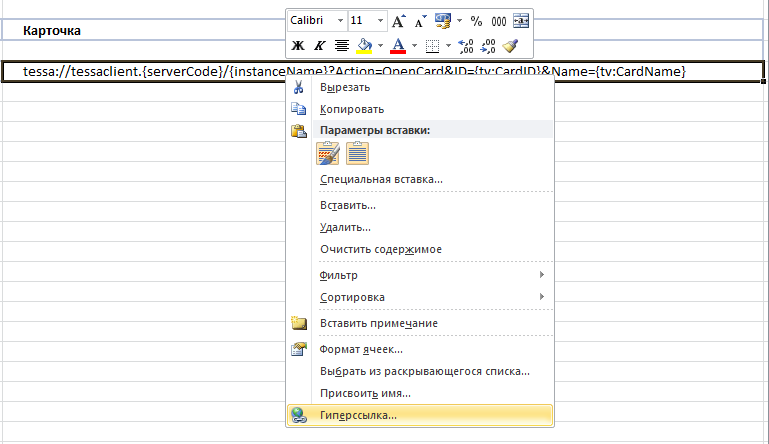Apply percent style format
Image resolution: width=769 pixels, height=444 pixels.
476,21
